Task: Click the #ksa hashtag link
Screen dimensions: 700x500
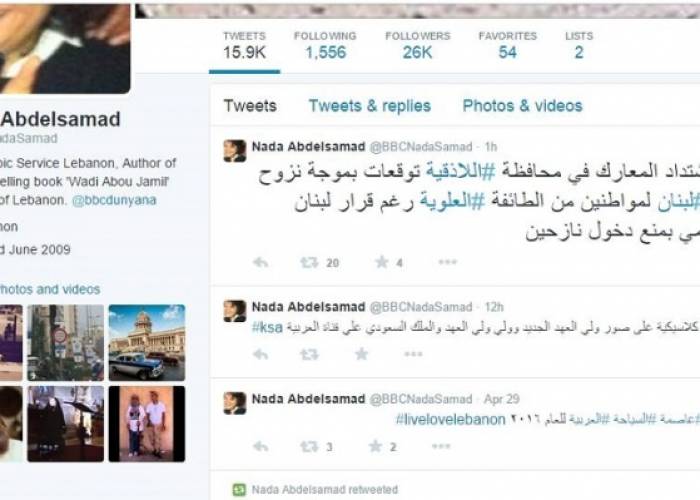Action: pyautogui.click(x=267, y=327)
